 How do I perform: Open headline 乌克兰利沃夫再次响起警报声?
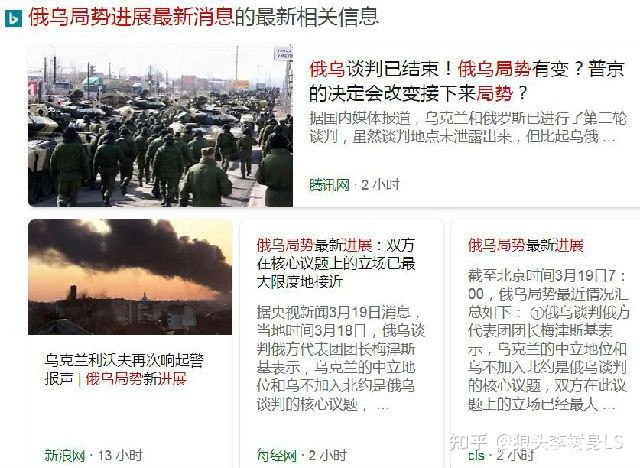tap(124, 369)
